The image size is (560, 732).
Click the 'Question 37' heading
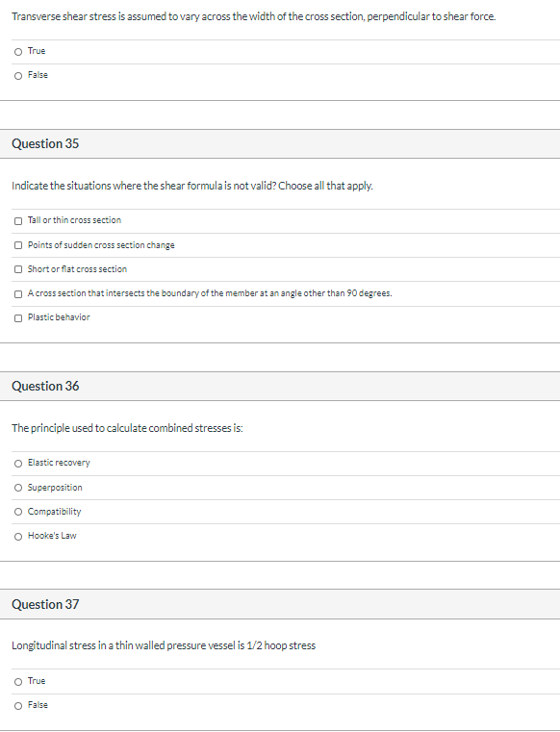click(x=45, y=605)
